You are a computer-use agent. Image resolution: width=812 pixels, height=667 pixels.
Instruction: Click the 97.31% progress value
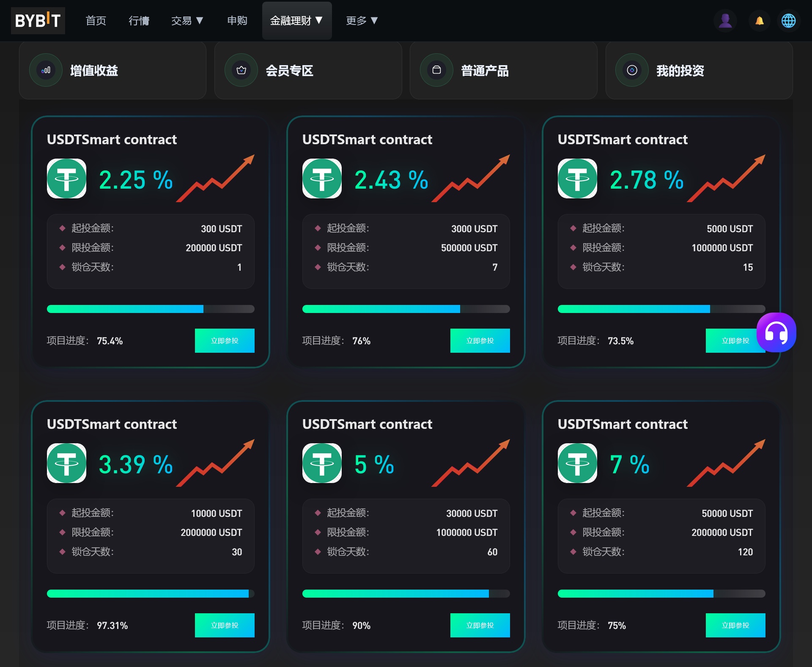[112, 626]
